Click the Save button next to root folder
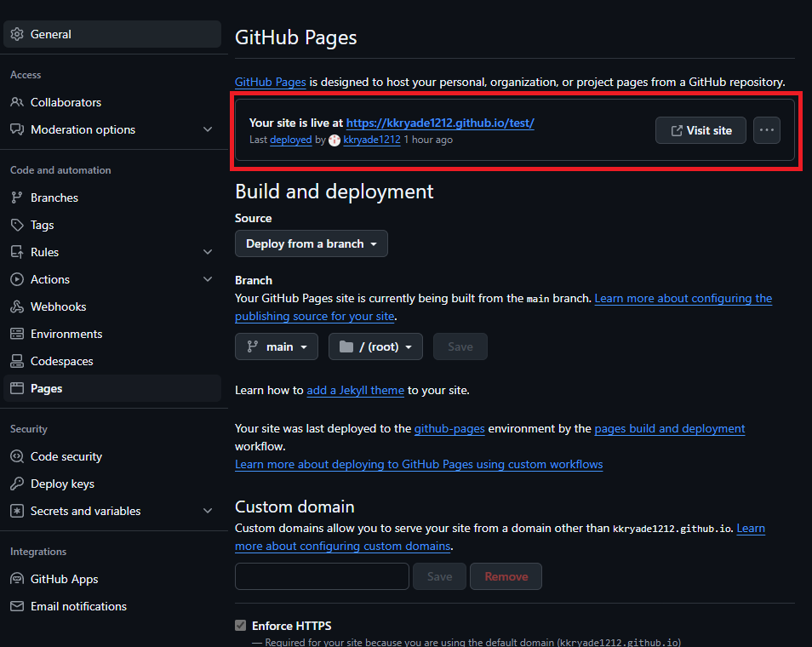Viewport: 812px width, 647px height. click(x=460, y=346)
